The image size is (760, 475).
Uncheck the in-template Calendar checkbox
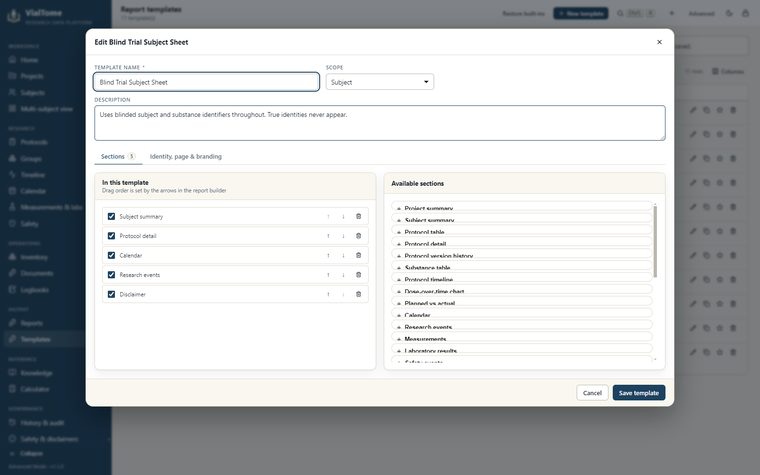[111, 255]
